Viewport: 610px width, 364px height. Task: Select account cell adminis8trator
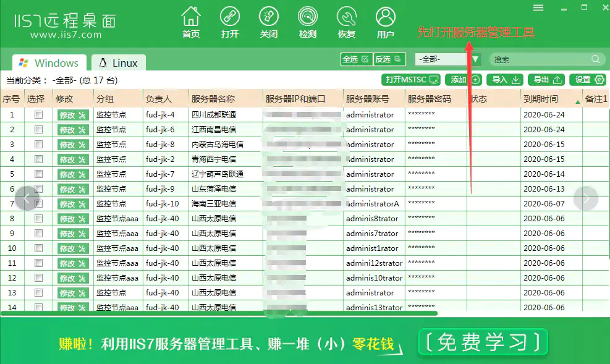pyautogui.click(x=372, y=219)
